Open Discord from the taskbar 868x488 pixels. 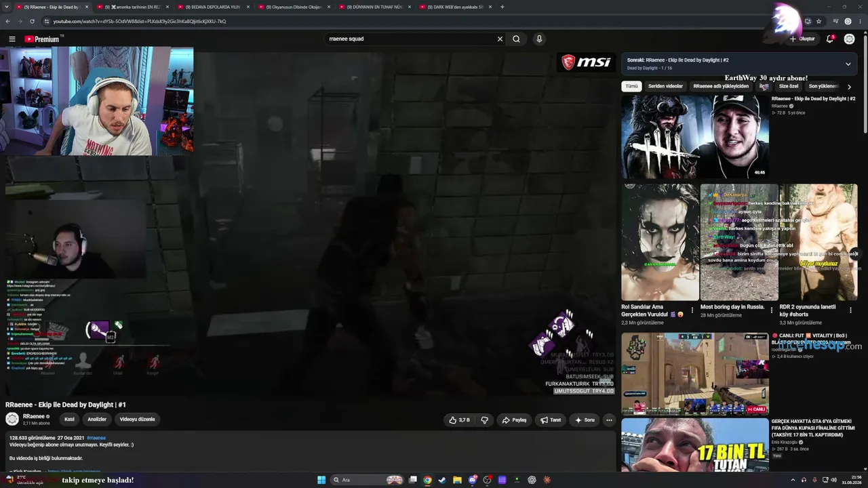coord(473,480)
